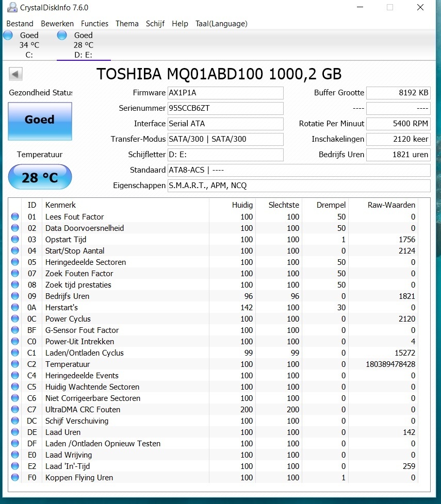Click the Goed health status button
This screenshot has width=441, height=504.
tap(40, 121)
